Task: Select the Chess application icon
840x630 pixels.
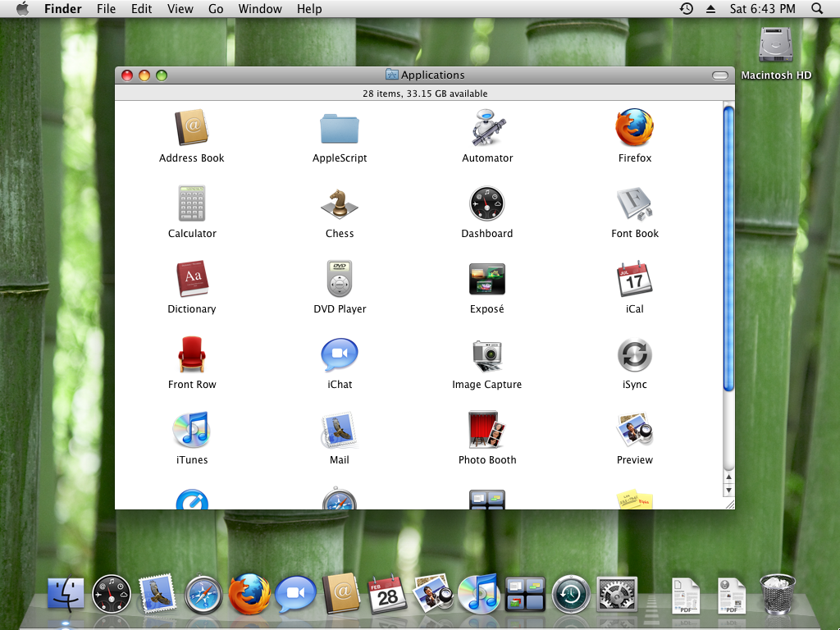Action: click(340, 203)
